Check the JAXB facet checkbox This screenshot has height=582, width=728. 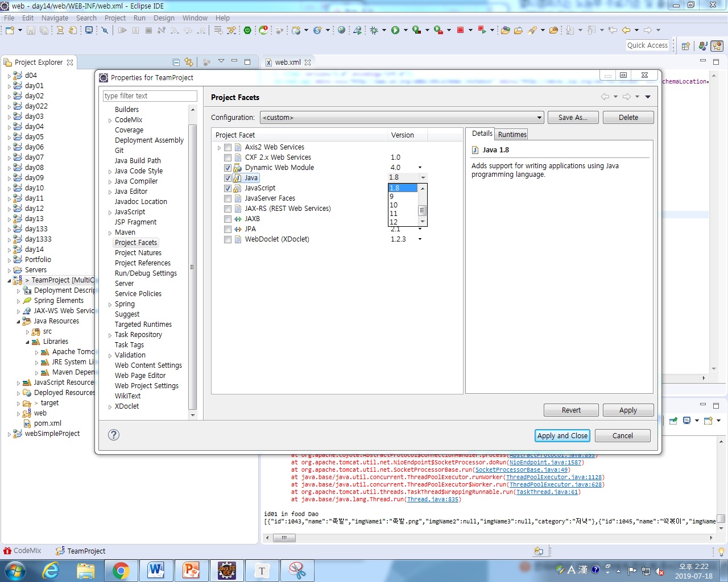click(x=227, y=219)
